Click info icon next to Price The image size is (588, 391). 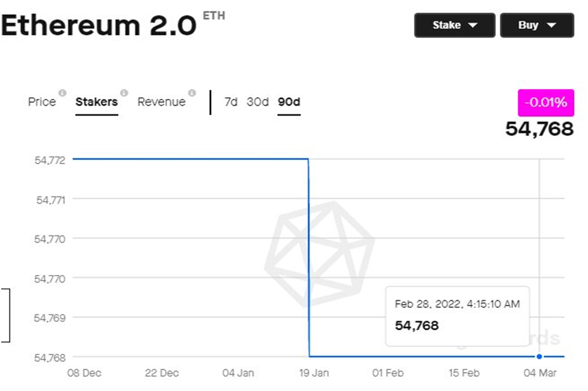click(x=61, y=93)
